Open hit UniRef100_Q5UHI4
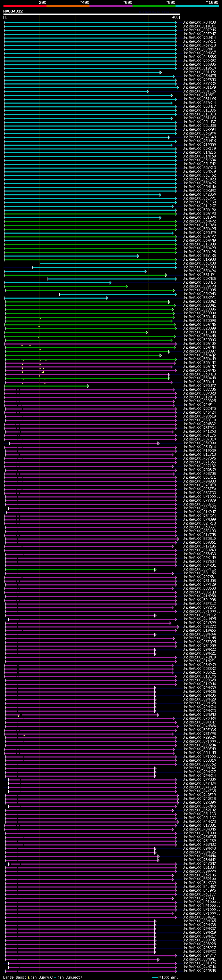Image resolution: width=222 pixels, height=980 pixels. pyautogui.click(x=199, y=38)
